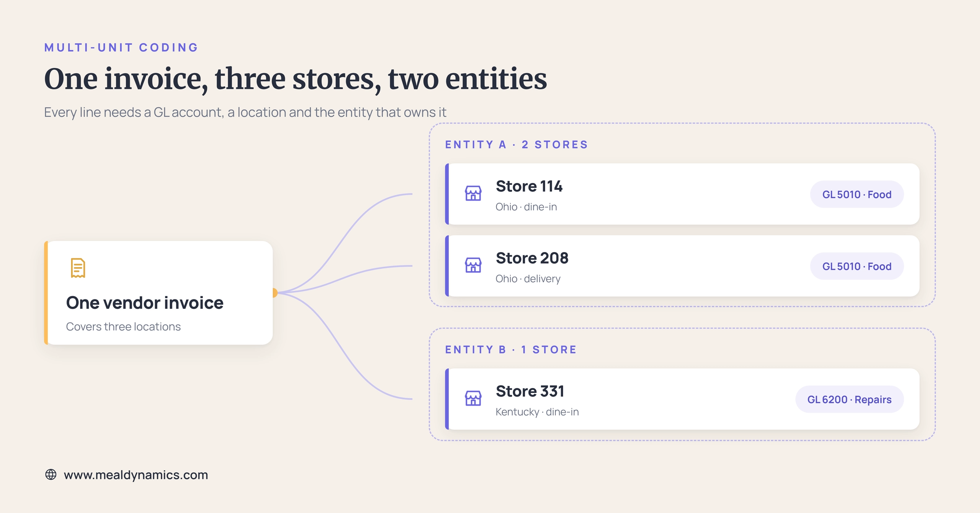
Task: Open the www.mealdynamics.com link
Action: [136, 475]
